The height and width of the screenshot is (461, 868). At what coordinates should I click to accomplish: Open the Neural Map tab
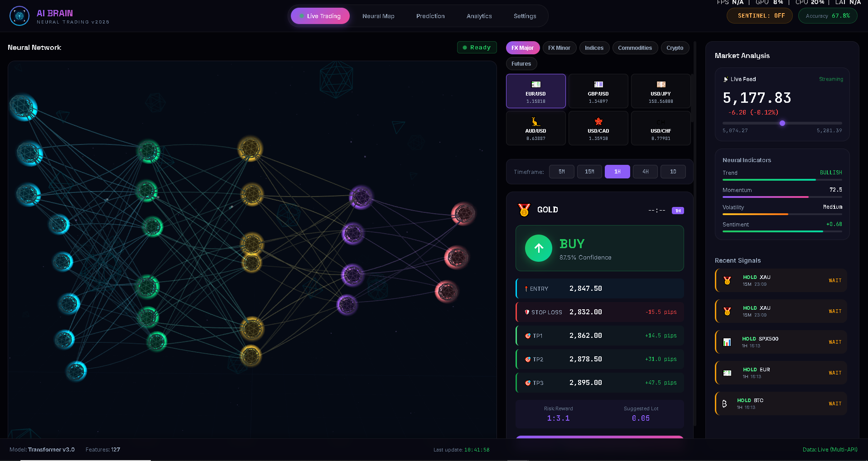click(378, 16)
